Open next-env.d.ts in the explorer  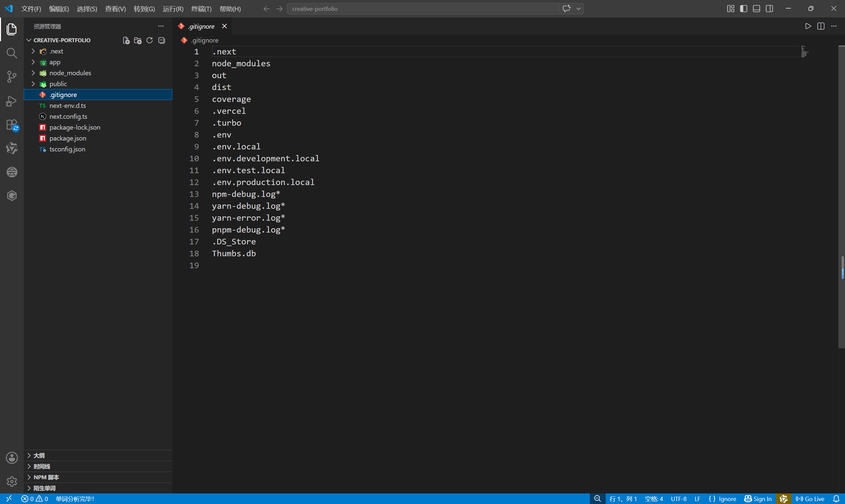coord(98,106)
